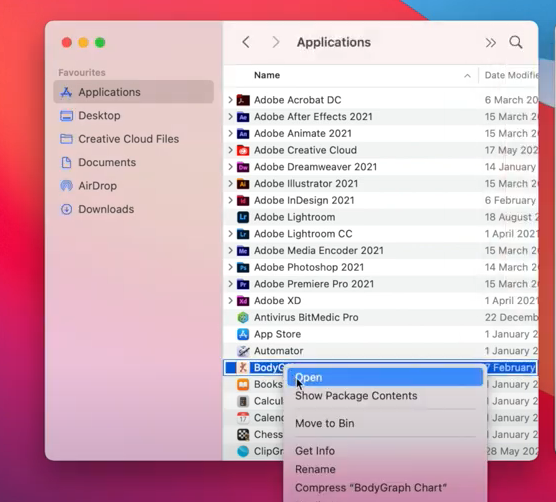Click the BodyGraph Chart app icon

coord(243,368)
